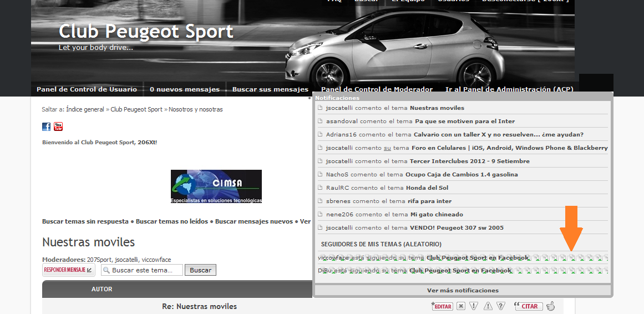The image size is (644, 314).
Task: Open the '0 nuevos mensajes' menu item
Action: tap(184, 89)
